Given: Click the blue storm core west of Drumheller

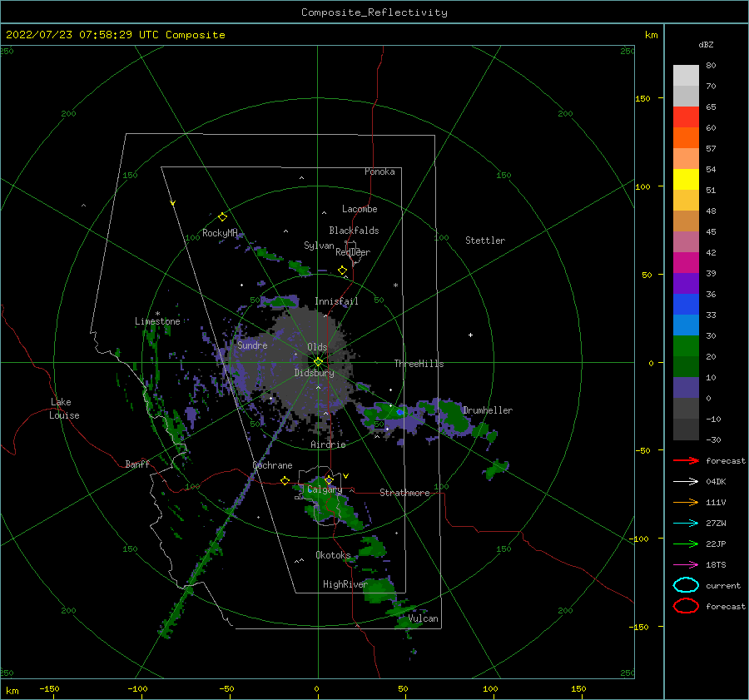Looking at the screenshot, I should 399,412.
